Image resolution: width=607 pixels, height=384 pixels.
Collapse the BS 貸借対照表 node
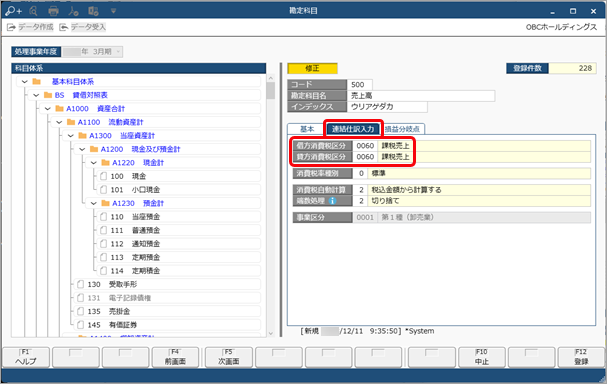[x=36, y=95]
